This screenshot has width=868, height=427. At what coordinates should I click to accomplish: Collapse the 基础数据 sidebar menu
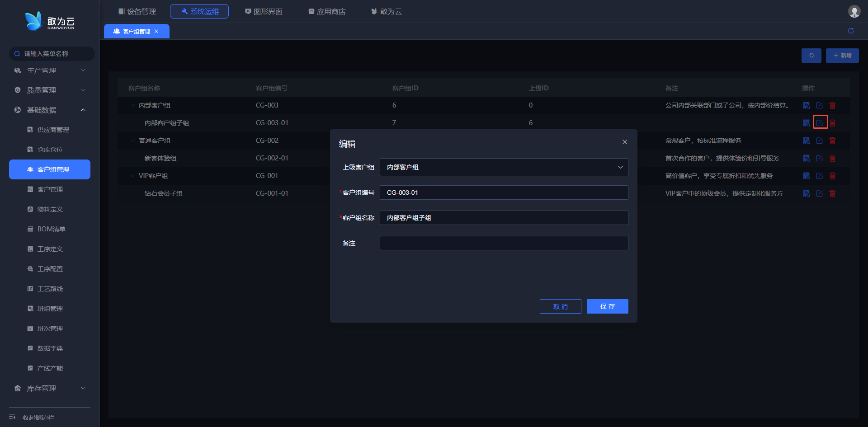coord(50,110)
